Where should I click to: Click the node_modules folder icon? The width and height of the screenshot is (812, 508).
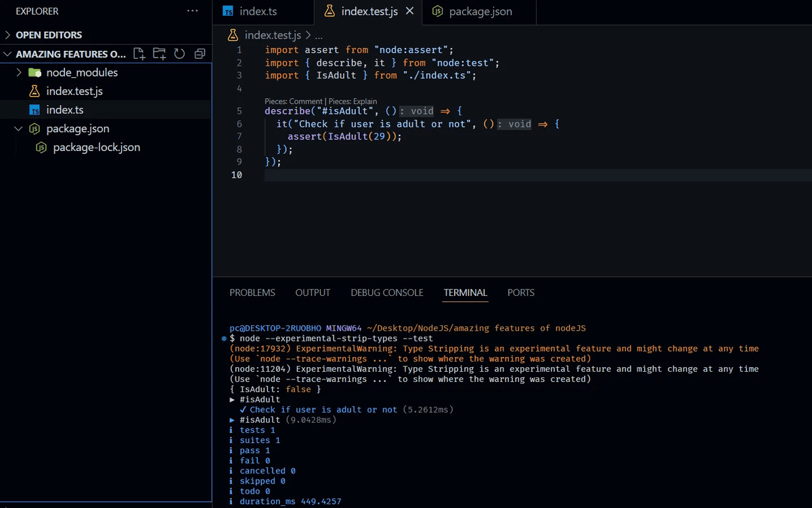pos(35,72)
